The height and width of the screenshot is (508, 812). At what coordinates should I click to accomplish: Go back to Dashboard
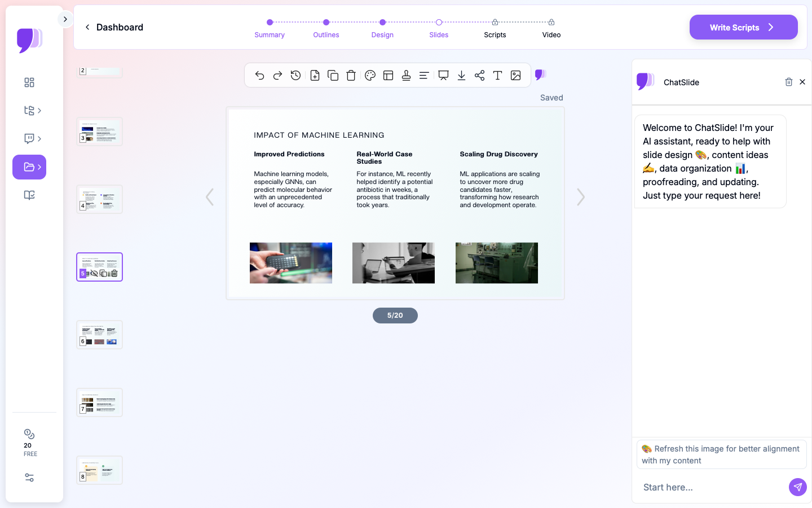pyautogui.click(x=114, y=27)
